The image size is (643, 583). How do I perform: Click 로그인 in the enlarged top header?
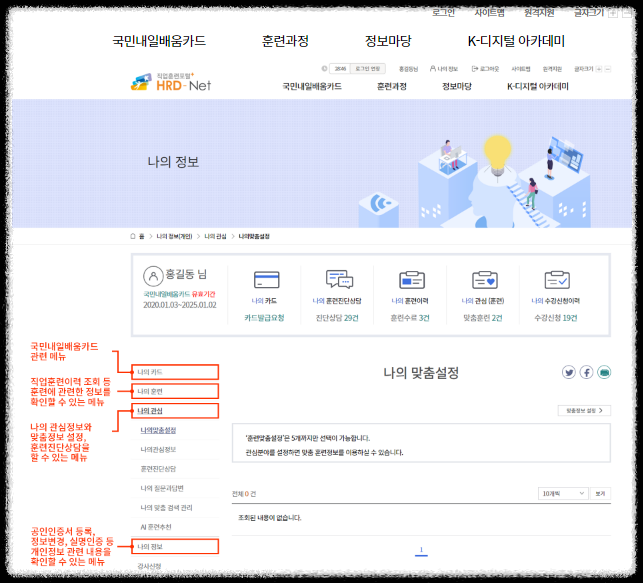point(443,13)
